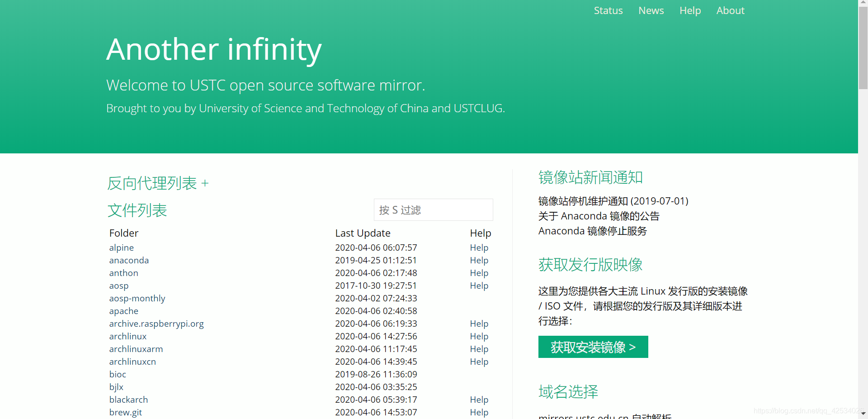Viewport: 868px width, 419px height.
Task: Open Help for the aosp row
Action: click(479, 286)
